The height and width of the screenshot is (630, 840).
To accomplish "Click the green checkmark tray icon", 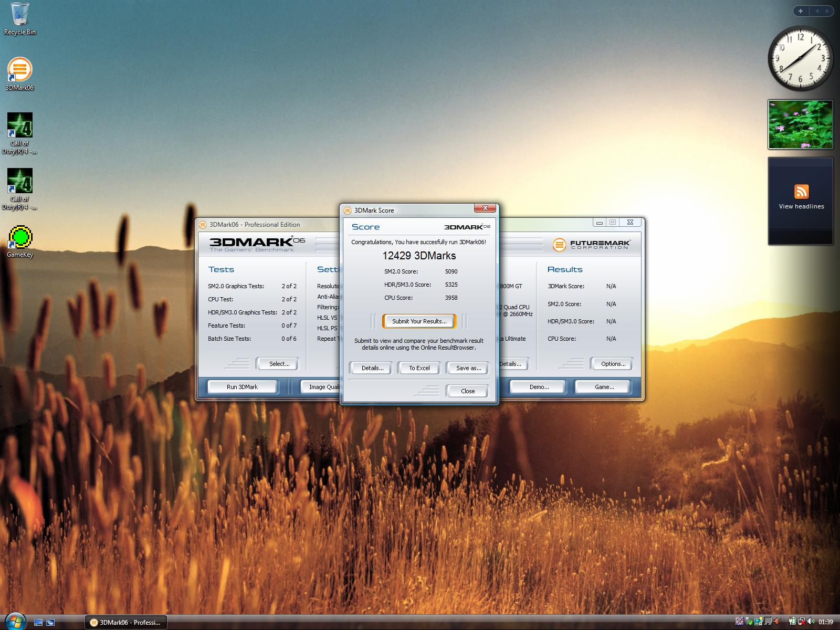I will (749, 622).
